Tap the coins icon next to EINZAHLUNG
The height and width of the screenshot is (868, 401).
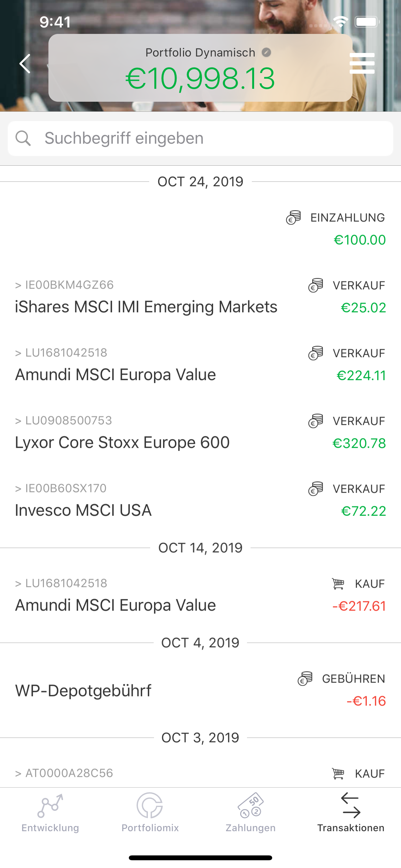pyautogui.click(x=293, y=217)
